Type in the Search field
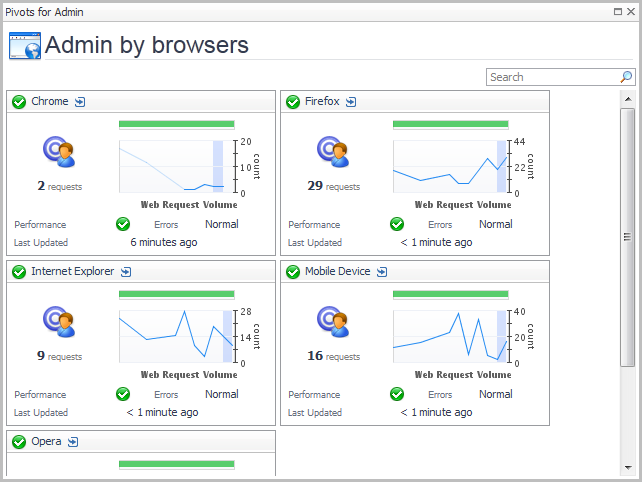Viewport: 642px width, 482px height. 552,77
